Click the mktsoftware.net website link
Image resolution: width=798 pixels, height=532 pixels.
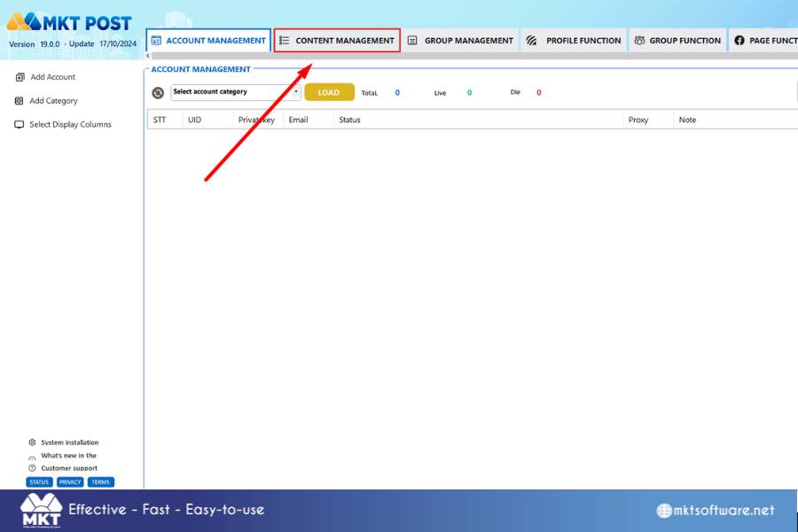[715, 510]
